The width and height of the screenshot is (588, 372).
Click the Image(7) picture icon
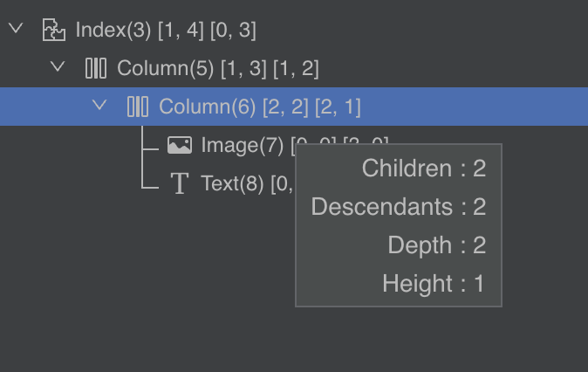(x=180, y=145)
